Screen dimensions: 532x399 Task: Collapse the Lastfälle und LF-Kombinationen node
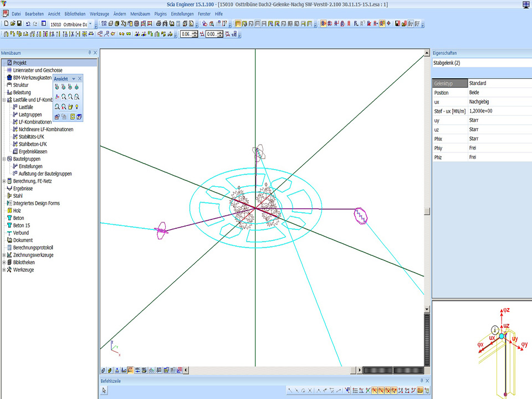4,100
